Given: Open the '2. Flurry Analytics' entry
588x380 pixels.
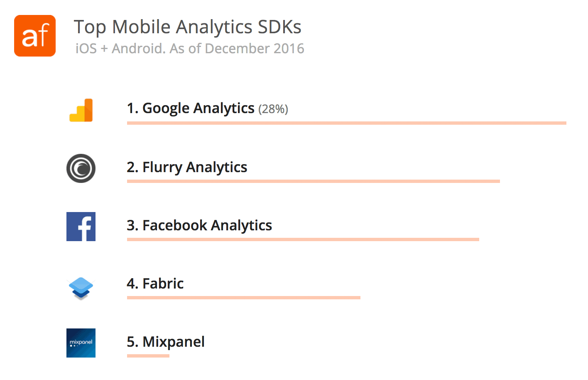Looking at the screenshot, I should click(x=187, y=167).
